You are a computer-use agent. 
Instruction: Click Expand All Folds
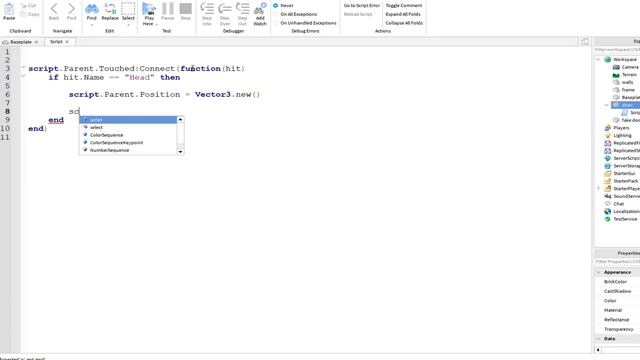[x=403, y=14]
